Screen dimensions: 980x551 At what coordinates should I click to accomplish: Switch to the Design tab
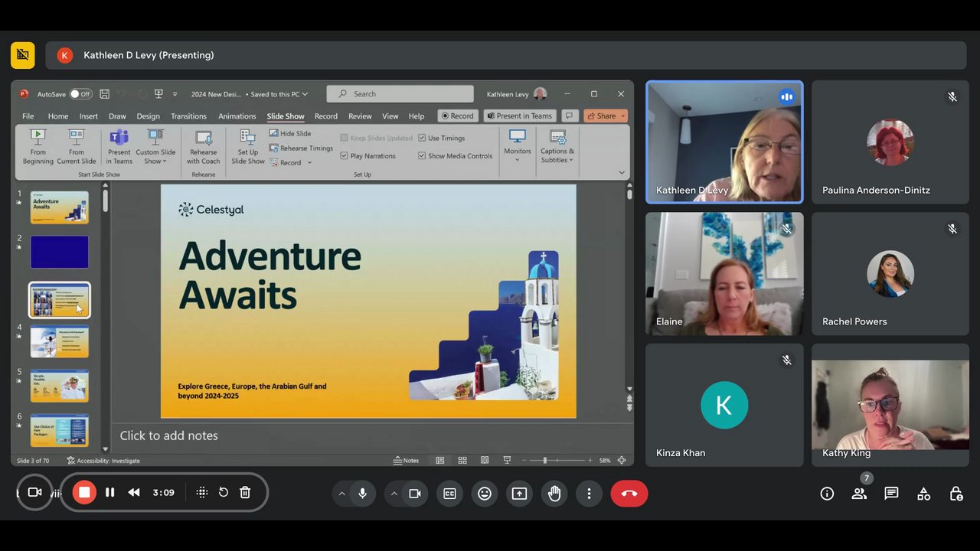pyautogui.click(x=149, y=116)
